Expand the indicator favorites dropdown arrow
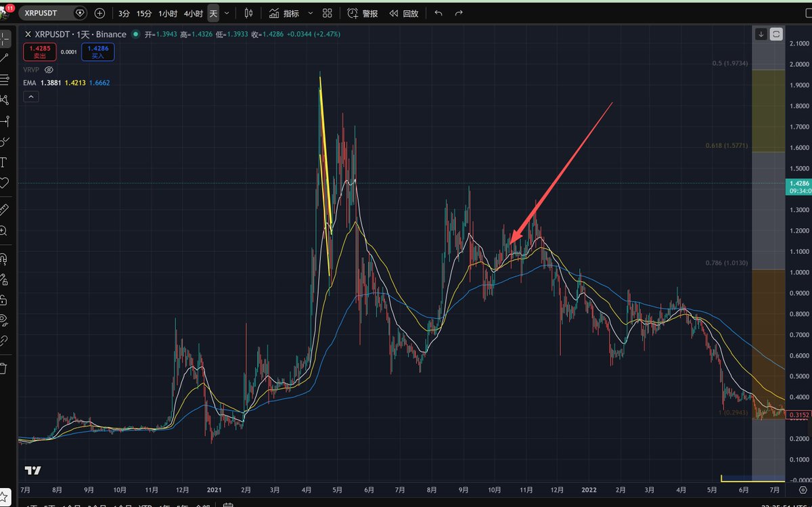The width and height of the screenshot is (812, 507). tap(311, 14)
